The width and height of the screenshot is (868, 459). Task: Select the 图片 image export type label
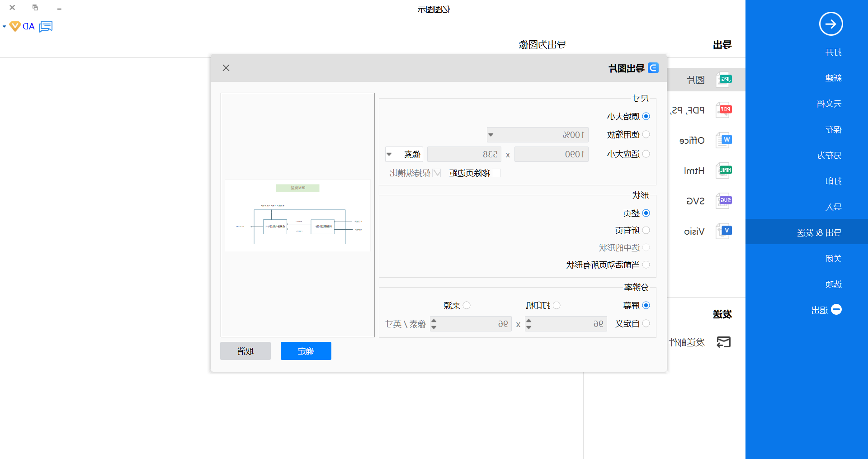(696, 80)
